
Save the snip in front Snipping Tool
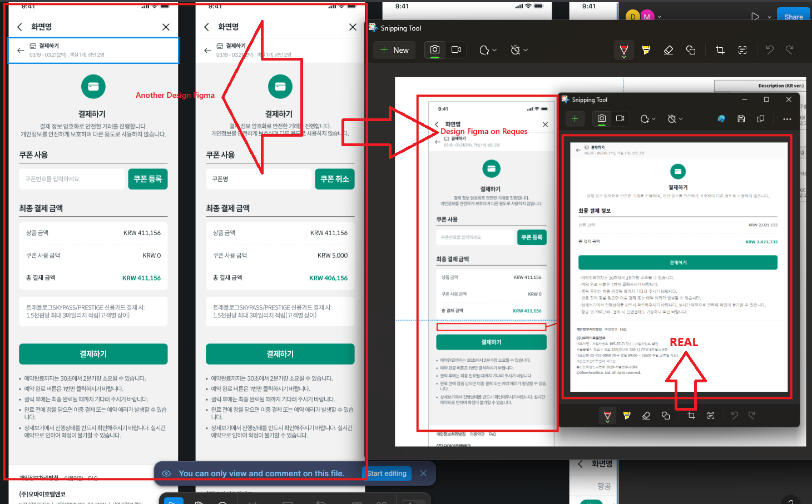coord(741,118)
